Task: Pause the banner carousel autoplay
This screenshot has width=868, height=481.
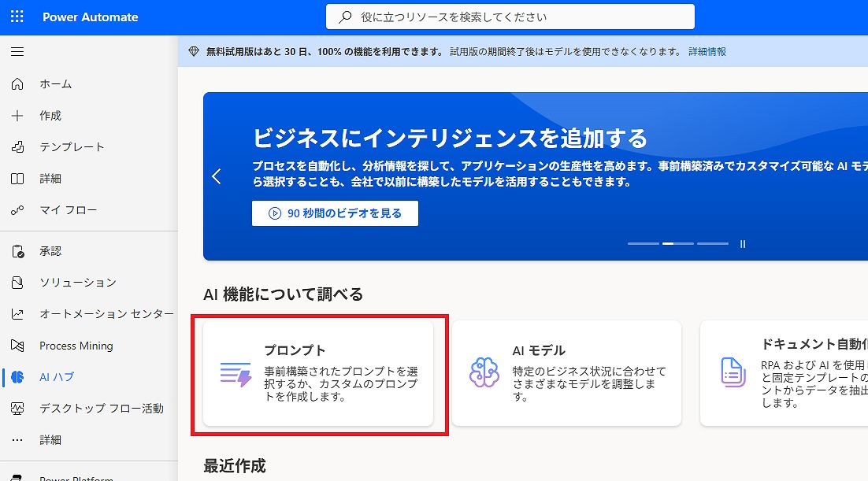Action: click(743, 244)
